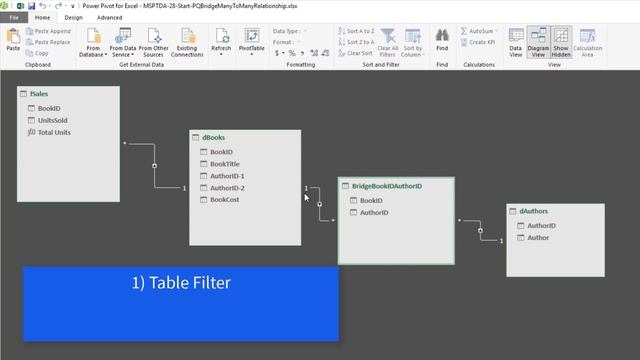Switch to Data View

(516, 42)
